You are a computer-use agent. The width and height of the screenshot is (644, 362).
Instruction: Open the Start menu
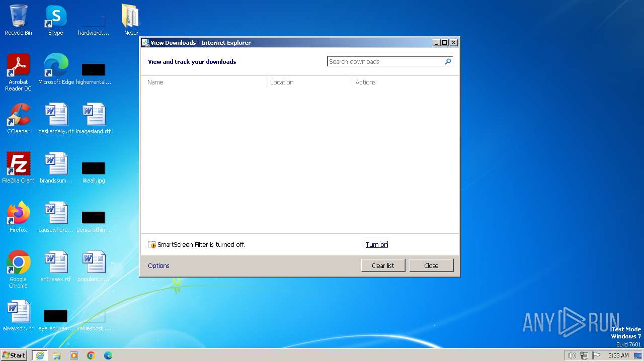coord(14,355)
